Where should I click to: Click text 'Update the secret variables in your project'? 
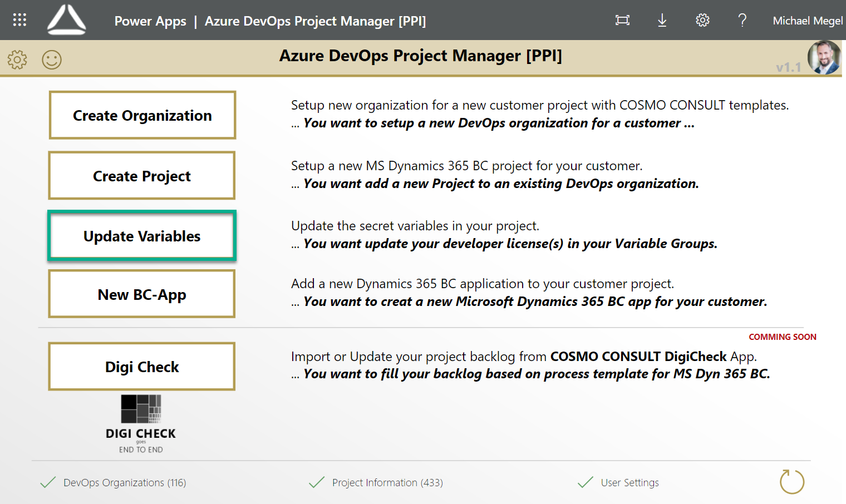click(415, 226)
